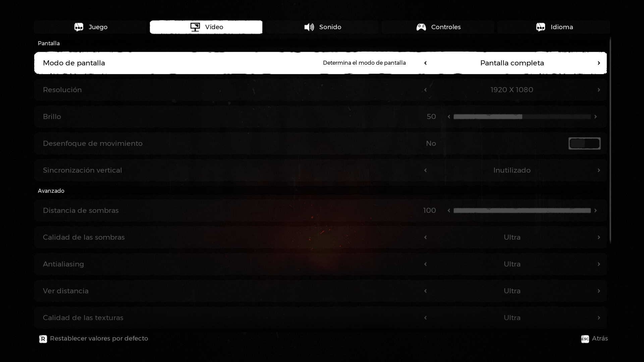Click the Distancia de sombras slider bar

(522, 210)
